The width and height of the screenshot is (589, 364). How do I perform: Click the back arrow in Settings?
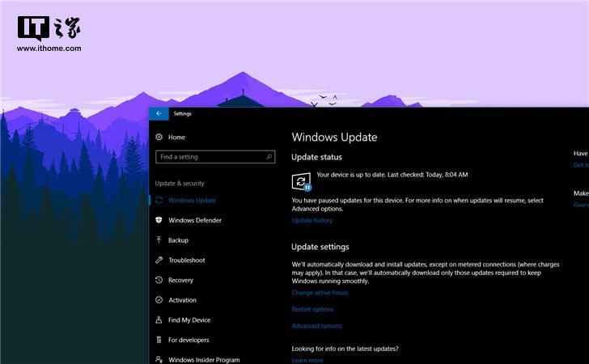(159, 113)
